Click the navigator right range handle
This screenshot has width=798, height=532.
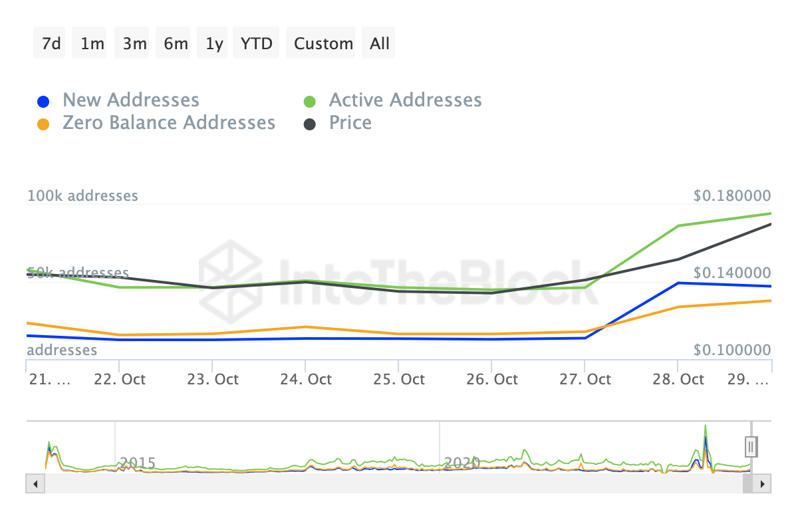click(x=751, y=446)
